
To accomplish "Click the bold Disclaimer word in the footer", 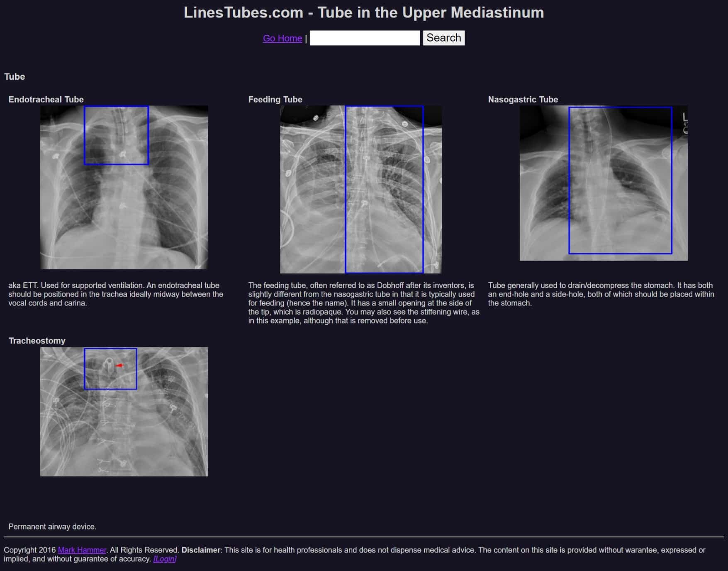I will click(x=201, y=550).
